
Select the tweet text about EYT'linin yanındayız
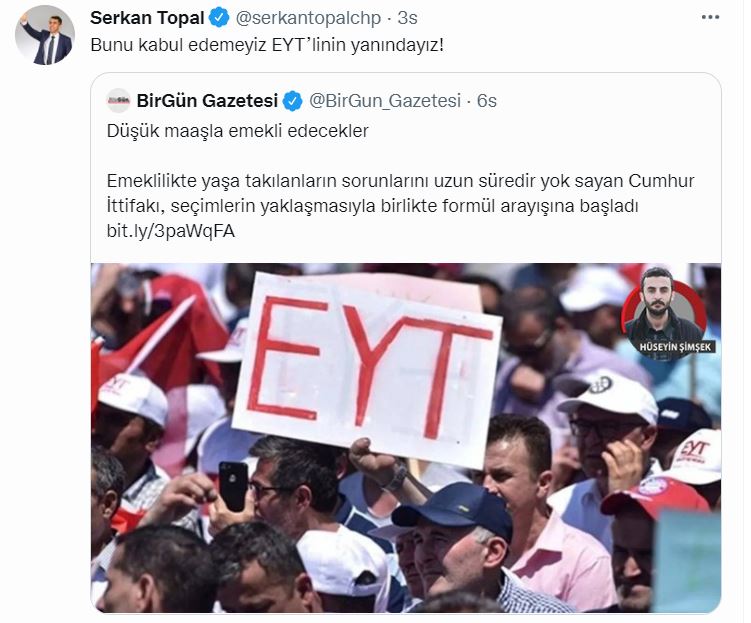[267, 45]
